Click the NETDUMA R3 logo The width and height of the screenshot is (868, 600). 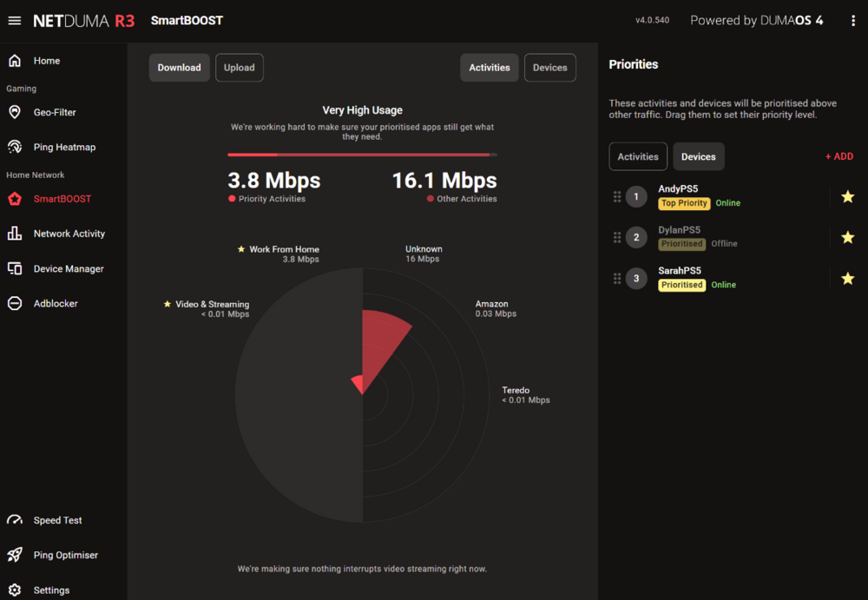(x=83, y=21)
